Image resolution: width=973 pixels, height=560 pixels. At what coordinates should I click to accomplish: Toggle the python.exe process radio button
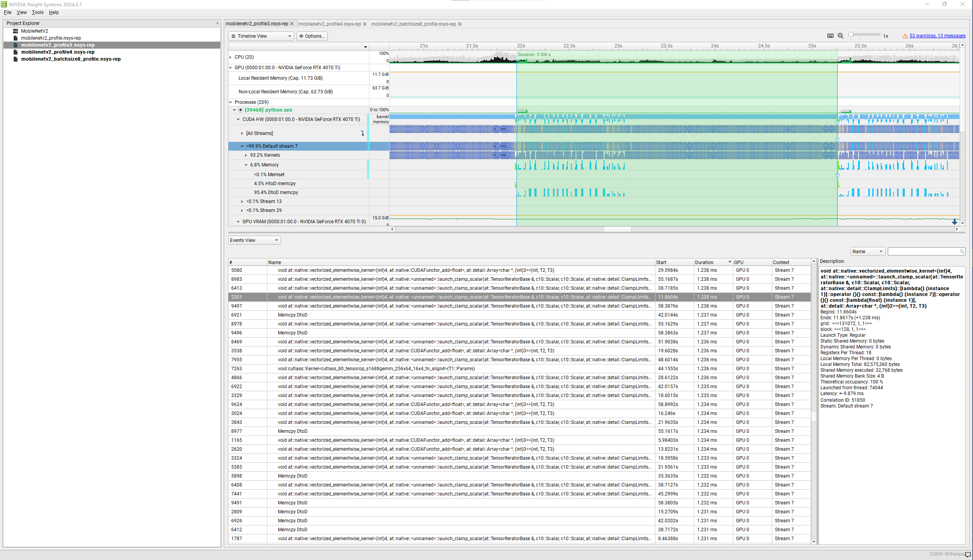[x=241, y=110]
